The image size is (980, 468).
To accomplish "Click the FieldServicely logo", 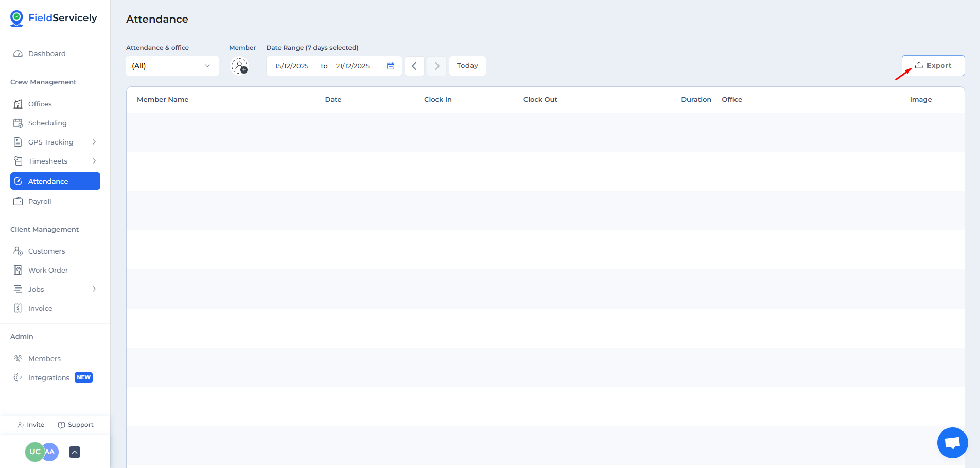I will (54, 18).
